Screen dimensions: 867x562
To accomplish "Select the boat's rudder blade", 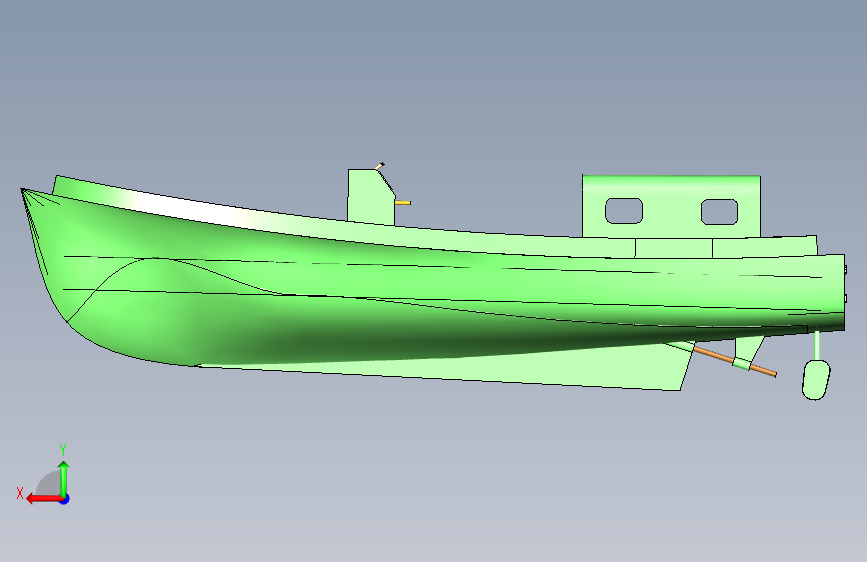I will click(x=816, y=379).
